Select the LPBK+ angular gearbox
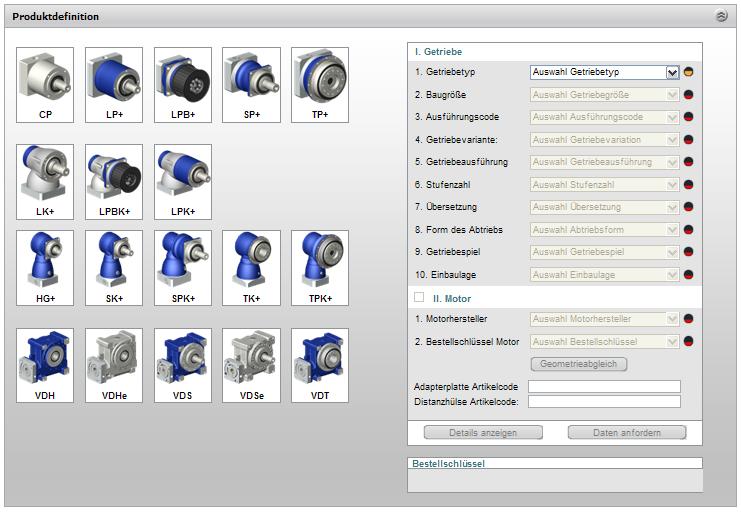Viewport: 741px width, 513px height. pos(114,182)
